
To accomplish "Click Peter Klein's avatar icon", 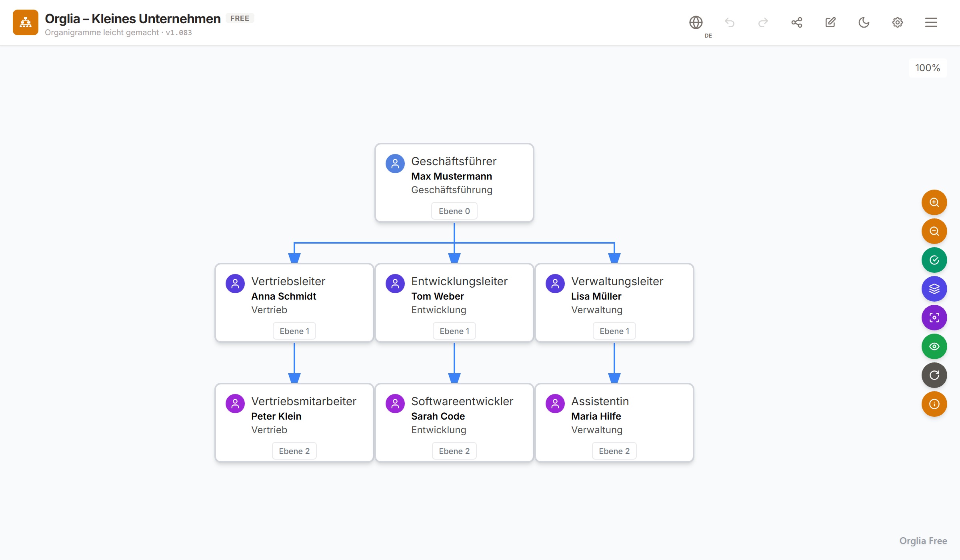I will [235, 404].
